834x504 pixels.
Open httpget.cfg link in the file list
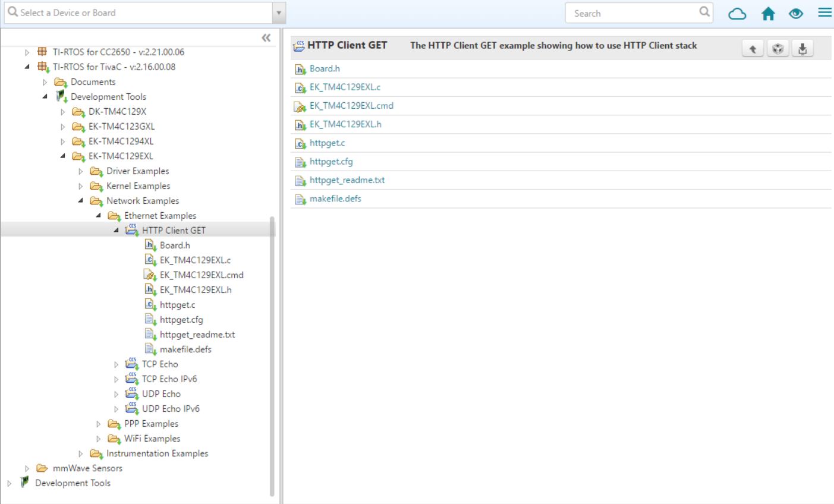tap(331, 162)
